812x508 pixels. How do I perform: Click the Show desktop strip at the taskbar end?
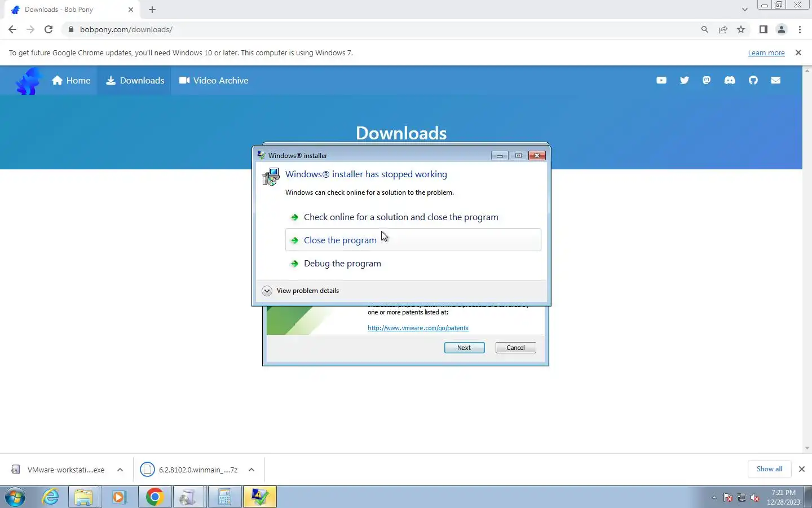point(808,497)
